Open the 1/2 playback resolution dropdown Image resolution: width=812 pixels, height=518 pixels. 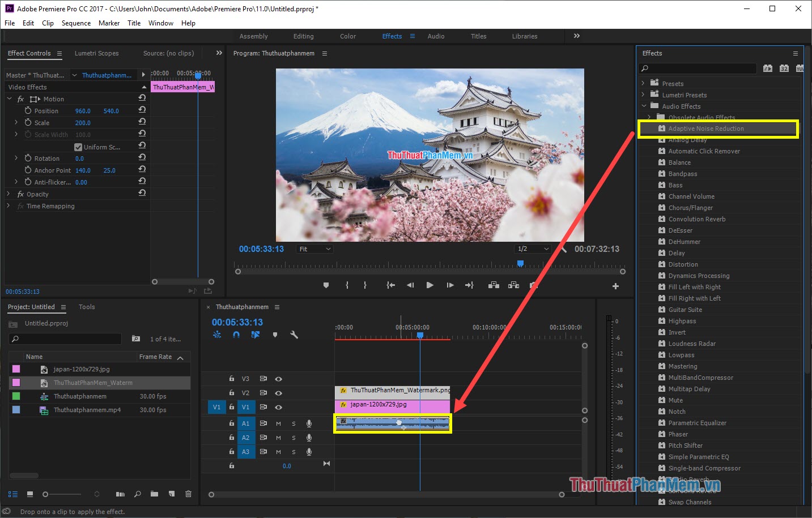[533, 249]
